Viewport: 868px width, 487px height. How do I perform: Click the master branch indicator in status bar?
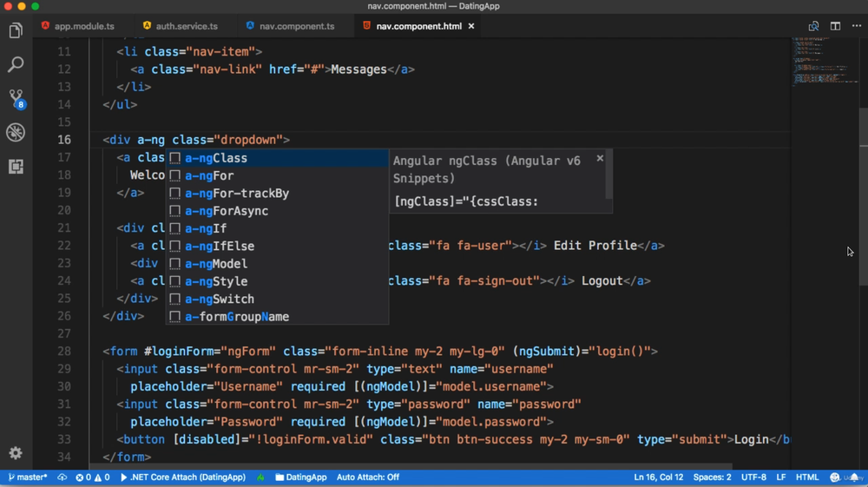[28, 477]
